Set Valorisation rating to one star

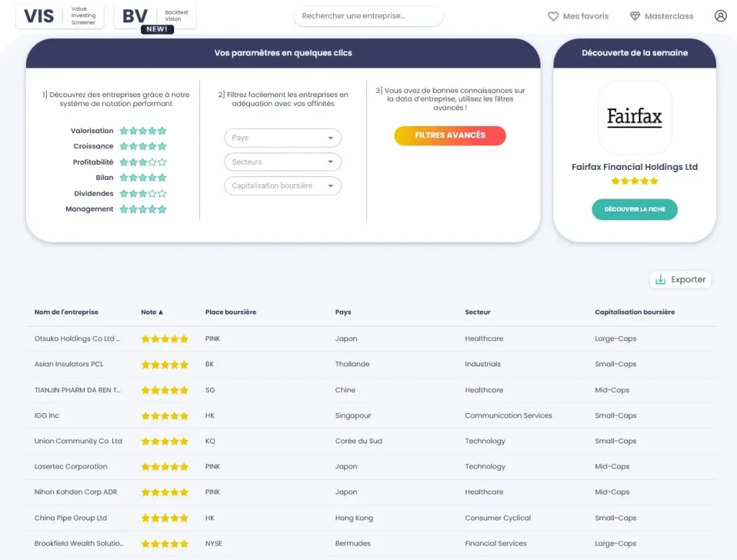pos(124,131)
